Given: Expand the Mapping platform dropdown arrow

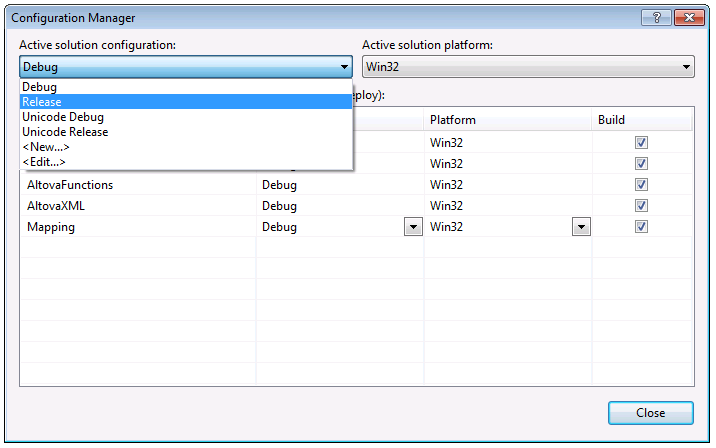Looking at the screenshot, I should pos(581,227).
